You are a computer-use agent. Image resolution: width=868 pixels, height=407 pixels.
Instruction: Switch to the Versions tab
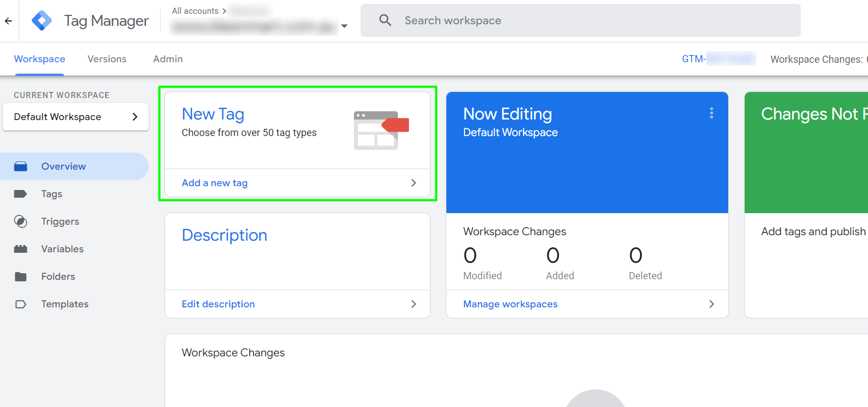pos(107,59)
